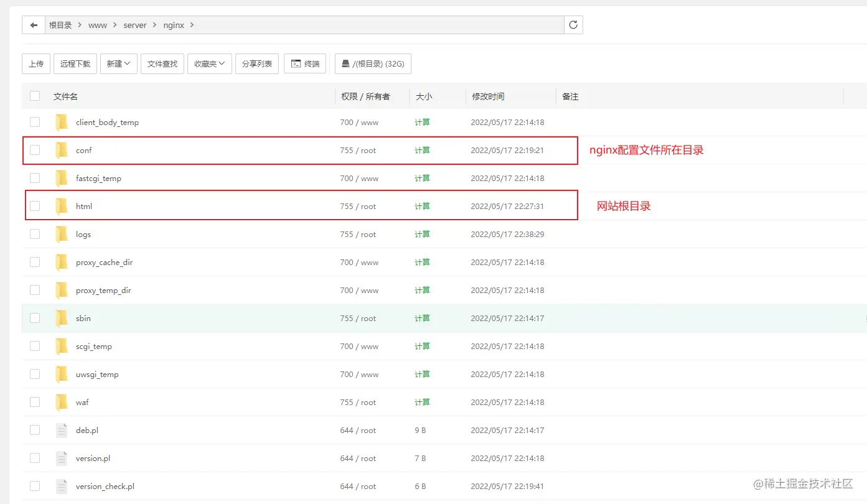Click the back arrow in path bar

point(34,25)
